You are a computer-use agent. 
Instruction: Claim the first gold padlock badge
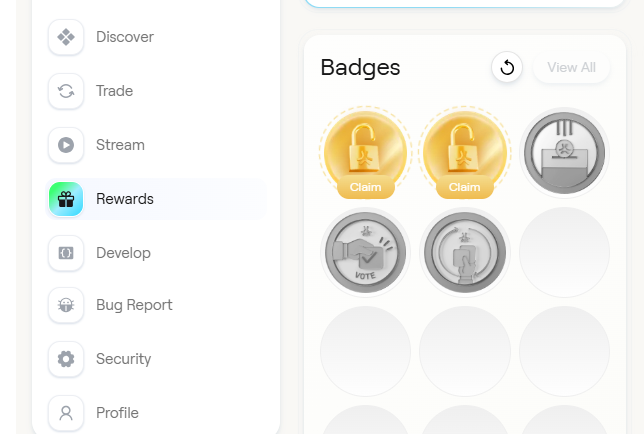pyautogui.click(x=365, y=186)
